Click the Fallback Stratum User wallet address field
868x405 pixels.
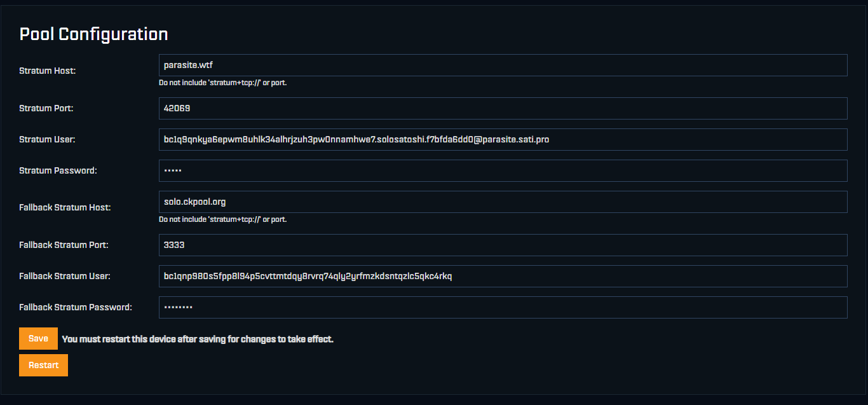[x=502, y=276]
